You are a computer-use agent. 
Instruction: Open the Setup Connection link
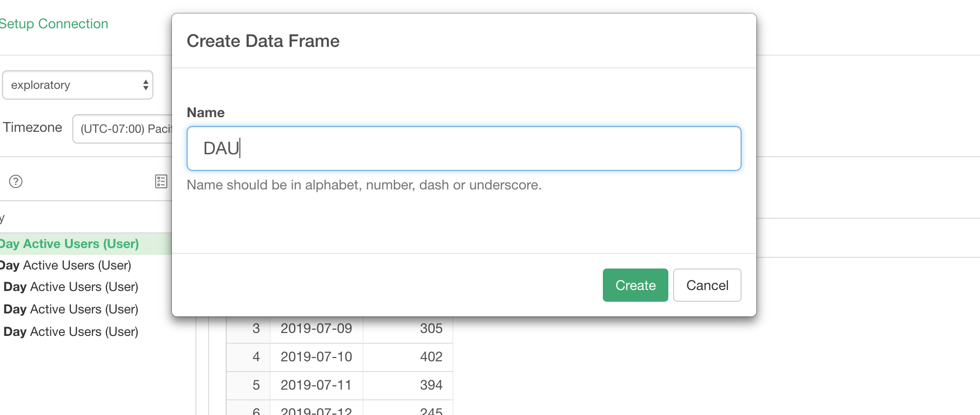coord(54,23)
